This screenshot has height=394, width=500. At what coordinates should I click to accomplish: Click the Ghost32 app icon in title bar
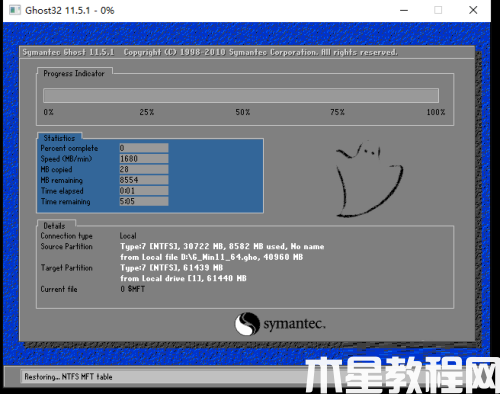[x=15, y=10]
